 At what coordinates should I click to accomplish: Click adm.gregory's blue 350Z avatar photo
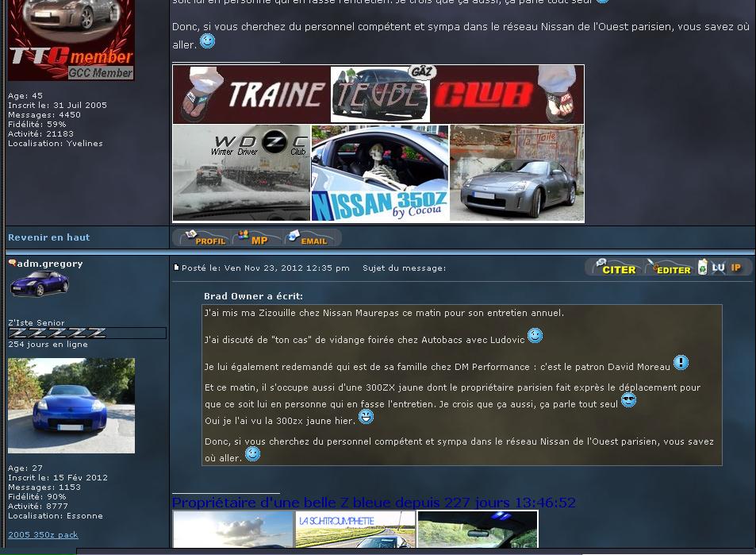click(x=71, y=406)
